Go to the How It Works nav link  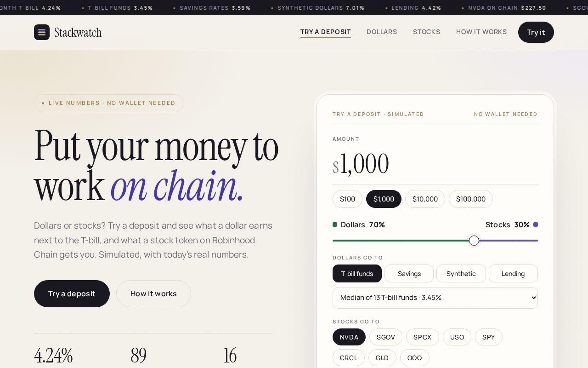point(481,32)
